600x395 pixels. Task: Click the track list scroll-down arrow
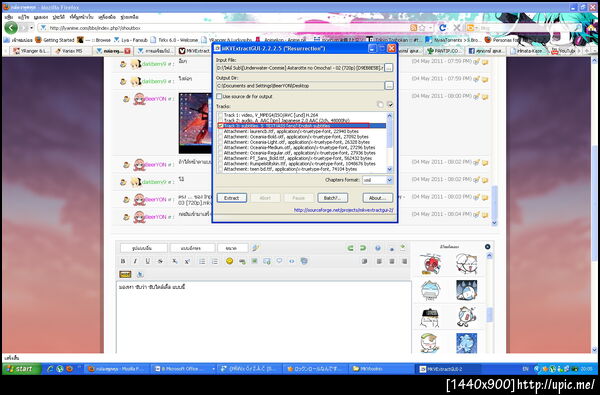pos(390,169)
